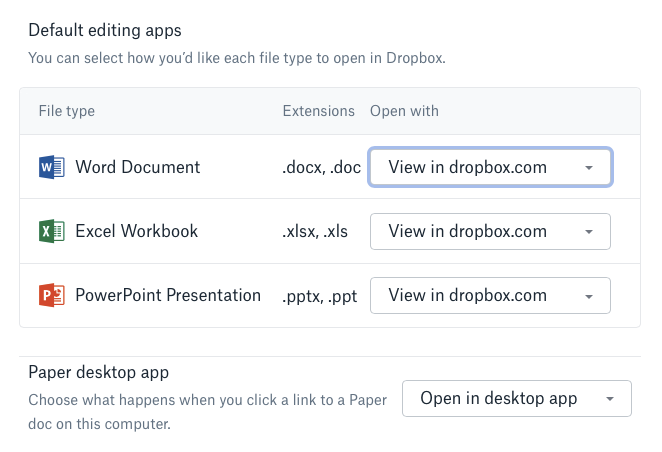The width and height of the screenshot is (662, 452).
Task: Open the Word Document 'Open with' dropdown
Action: click(x=490, y=167)
